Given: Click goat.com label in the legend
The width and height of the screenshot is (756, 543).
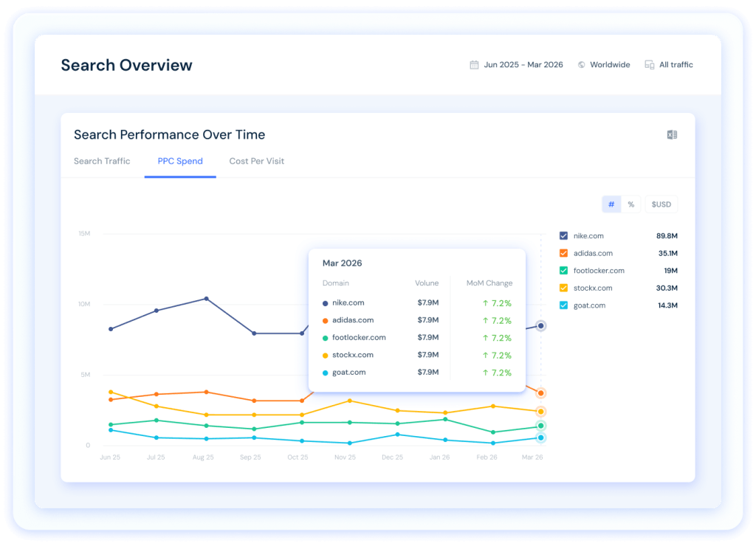Looking at the screenshot, I should coord(589,305).
